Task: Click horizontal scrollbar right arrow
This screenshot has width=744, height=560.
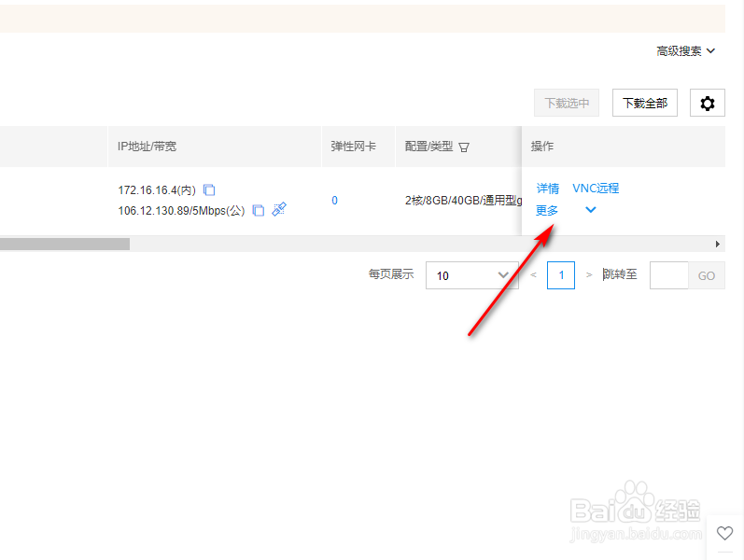Action: [x=718, y=244]
